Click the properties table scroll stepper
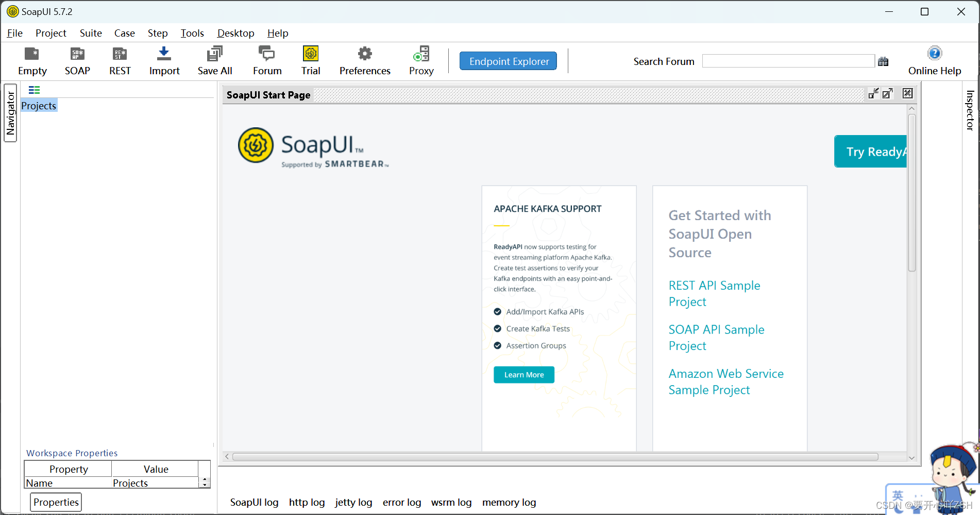This screenshot has width=980, height=515. (x=205, y=483)
